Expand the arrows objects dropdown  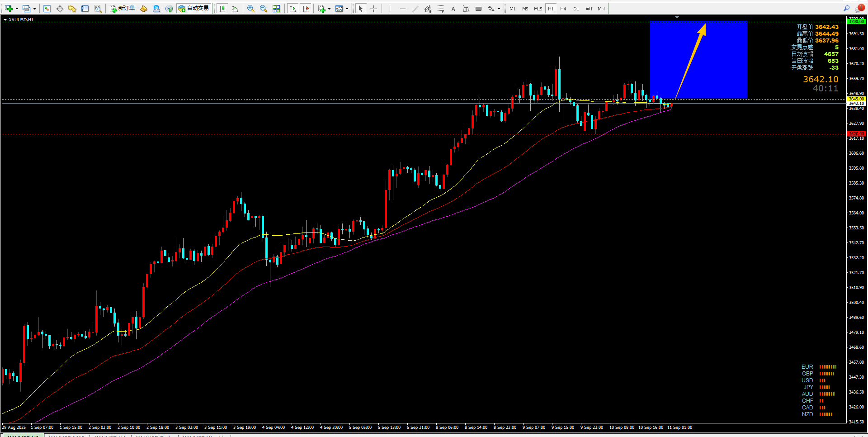(499, 9)
